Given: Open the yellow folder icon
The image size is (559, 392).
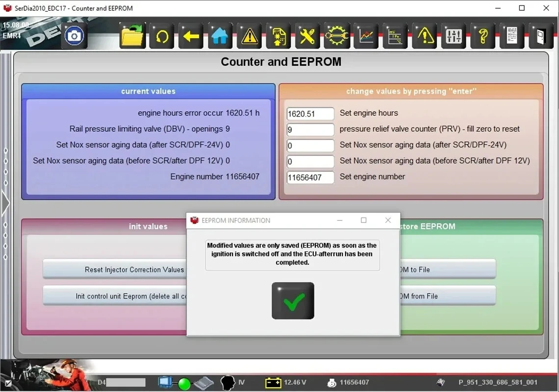Looking at the screenshot, I should point(132,36).
